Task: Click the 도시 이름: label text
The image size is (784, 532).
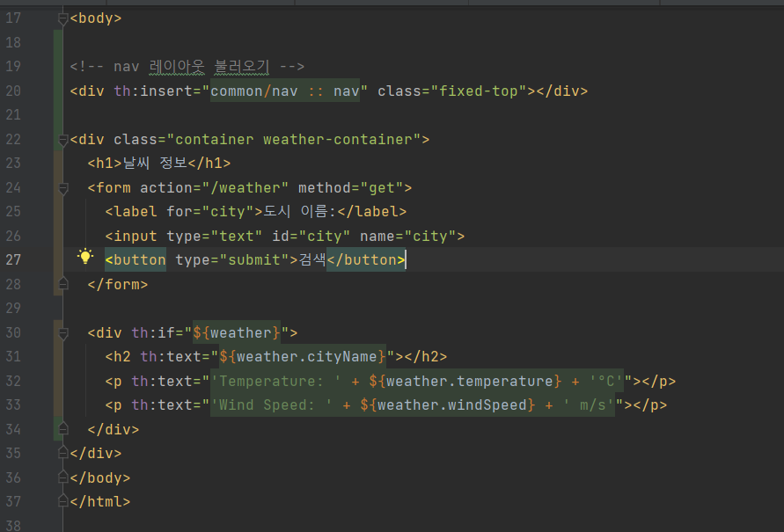Action: [x=300, y=212]
